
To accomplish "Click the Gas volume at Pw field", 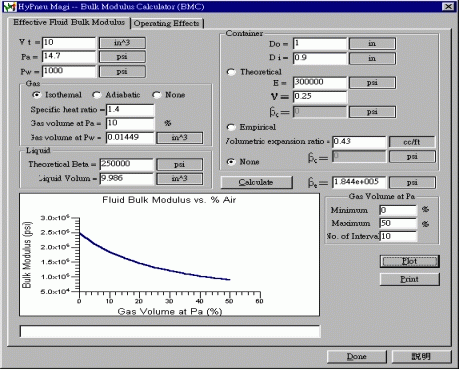I will [x=130, y=138].
